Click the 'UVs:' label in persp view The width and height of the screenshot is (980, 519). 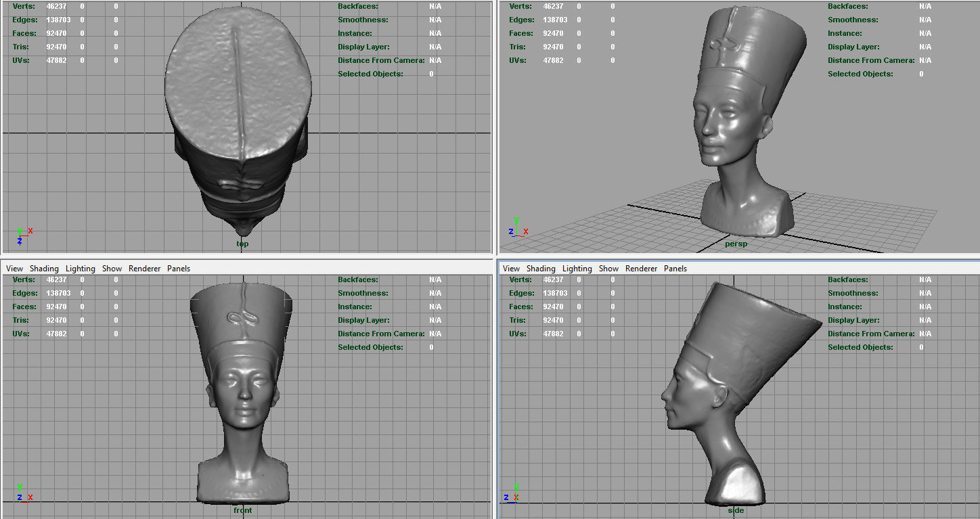coord(517,60)
